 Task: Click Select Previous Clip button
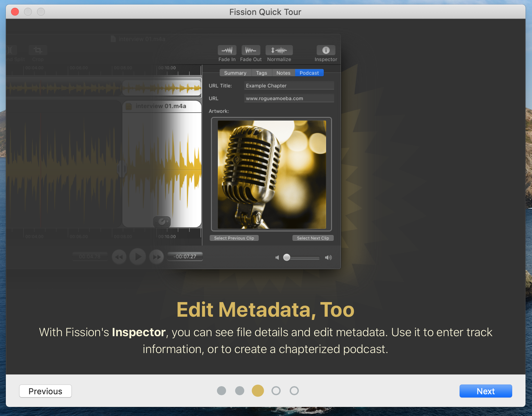pos(234,238)
